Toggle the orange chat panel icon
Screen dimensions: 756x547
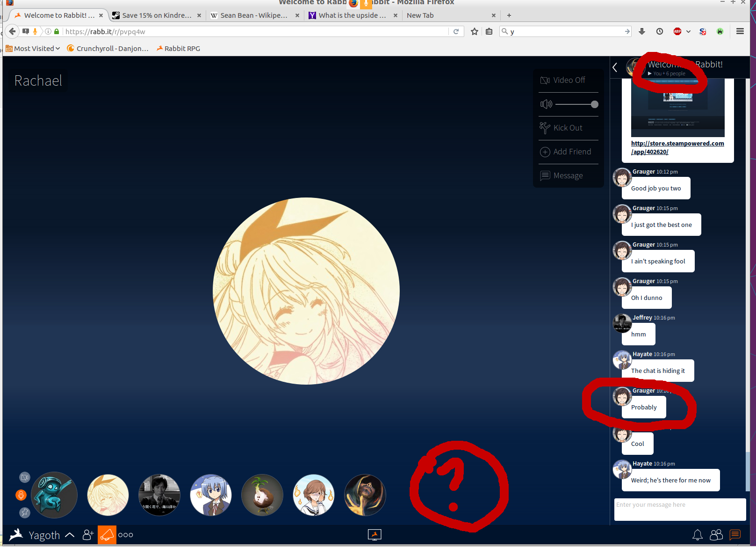[735, 534]
